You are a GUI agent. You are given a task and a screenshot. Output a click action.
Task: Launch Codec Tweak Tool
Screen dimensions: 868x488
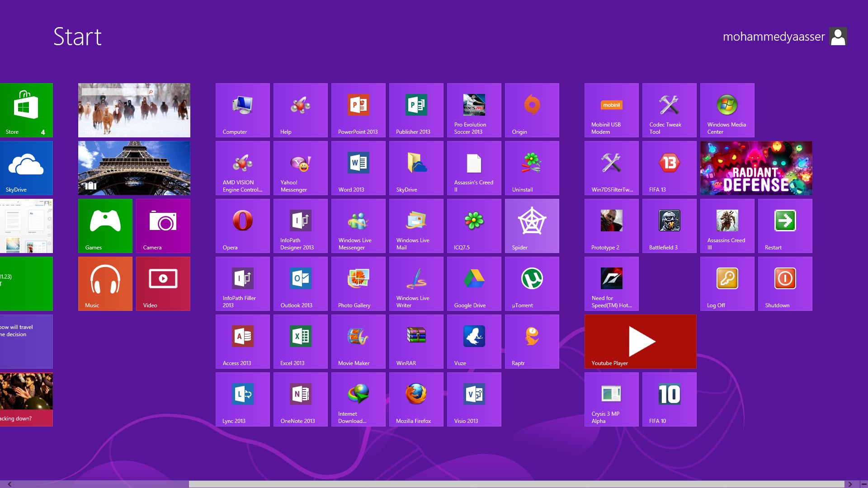[670, 110]
